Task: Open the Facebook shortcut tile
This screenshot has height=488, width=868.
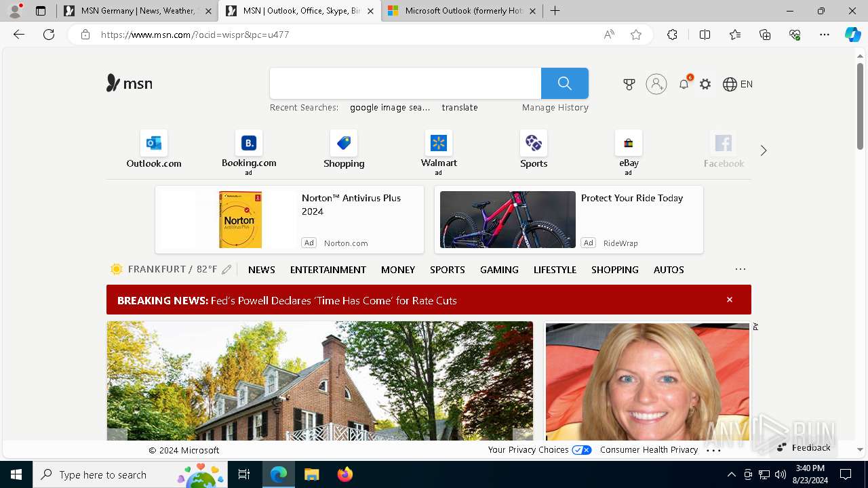Action: coord(724,150)
